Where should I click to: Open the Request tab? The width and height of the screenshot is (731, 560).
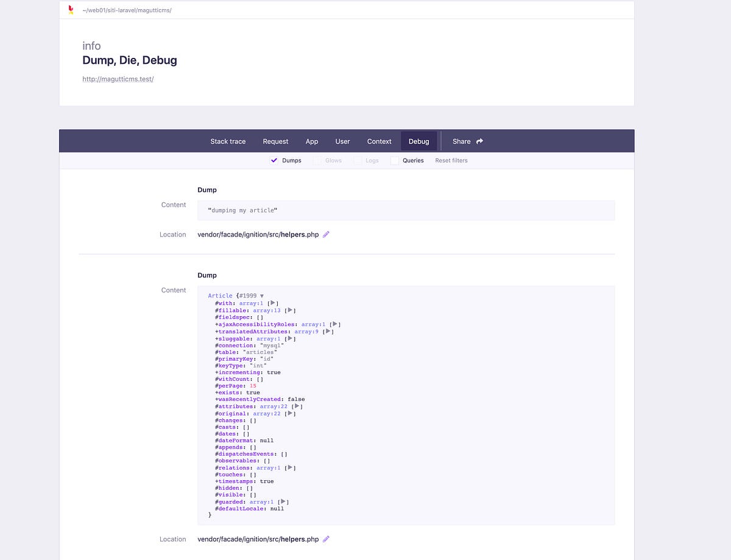point(275,141)
